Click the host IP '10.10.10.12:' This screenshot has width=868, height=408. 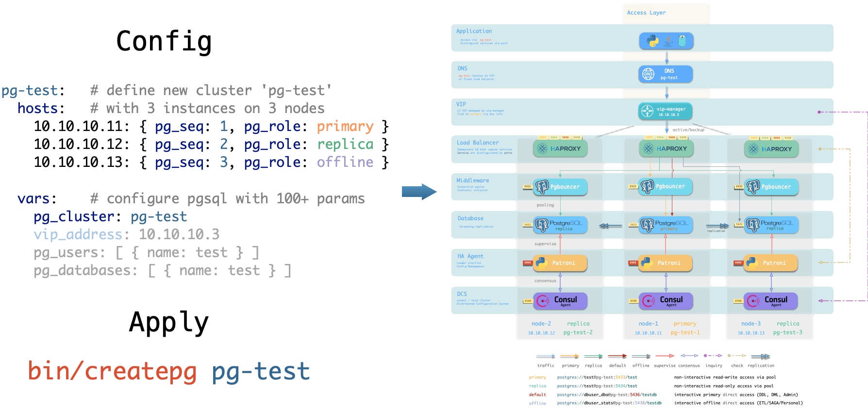click(82, 145)
